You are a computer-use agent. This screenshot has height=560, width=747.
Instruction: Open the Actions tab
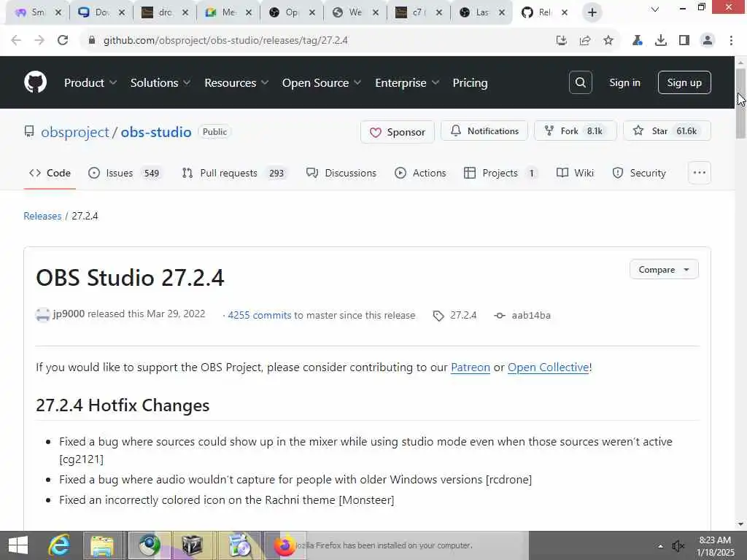pyautogui.click(x=420, y=173)
